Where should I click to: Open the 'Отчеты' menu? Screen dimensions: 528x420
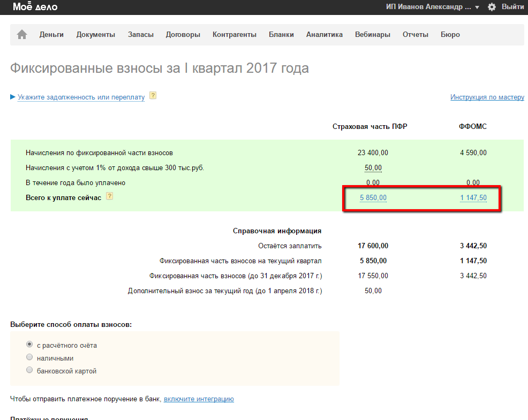coord(416,34)
